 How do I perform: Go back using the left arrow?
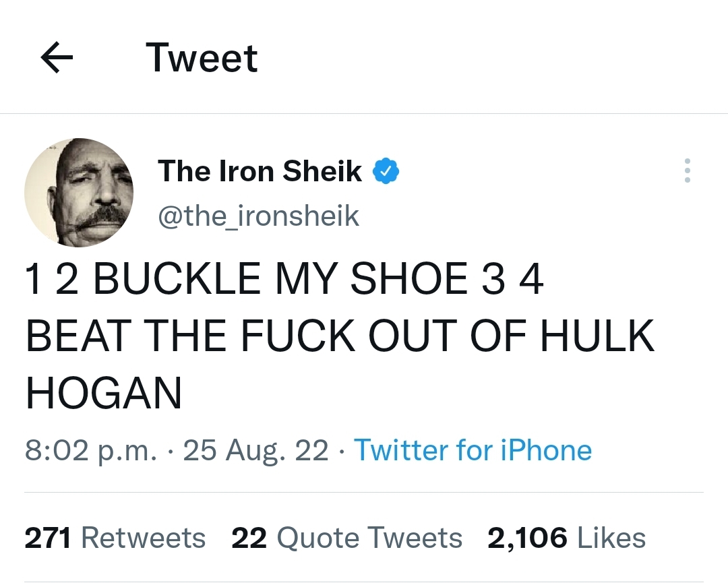coord(57,59)
